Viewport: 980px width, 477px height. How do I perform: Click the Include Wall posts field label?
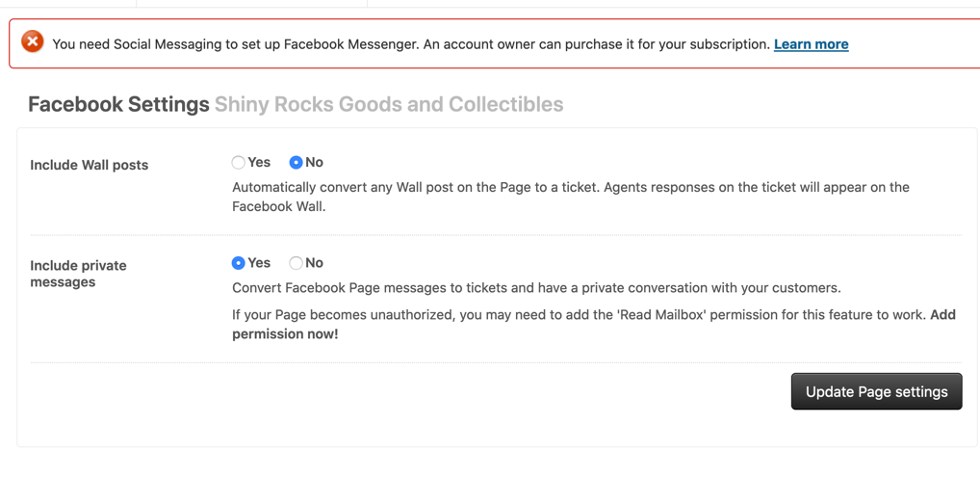point(90,165)
